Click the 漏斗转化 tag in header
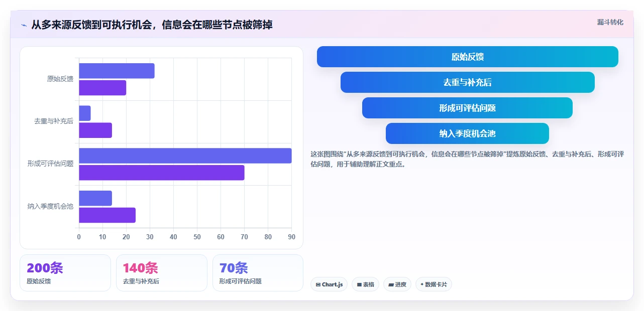 coord(610,23)
